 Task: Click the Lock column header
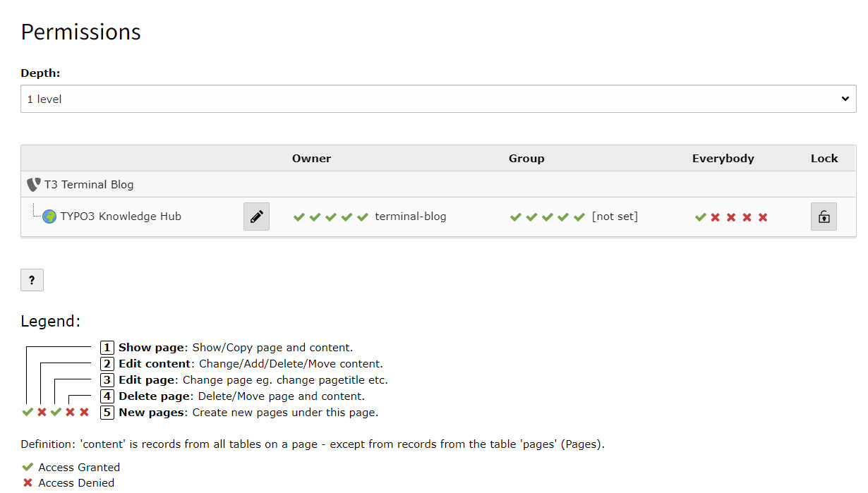tap(824, 159)
